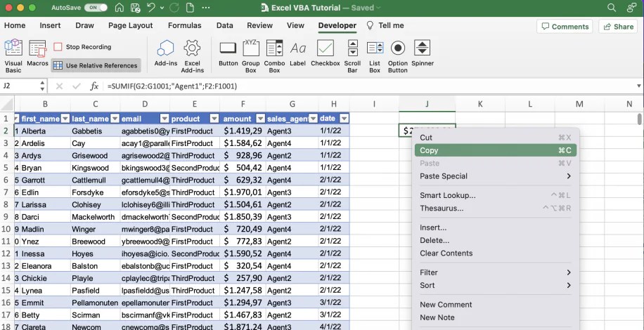Insert a Spinner control

[423, 53]
